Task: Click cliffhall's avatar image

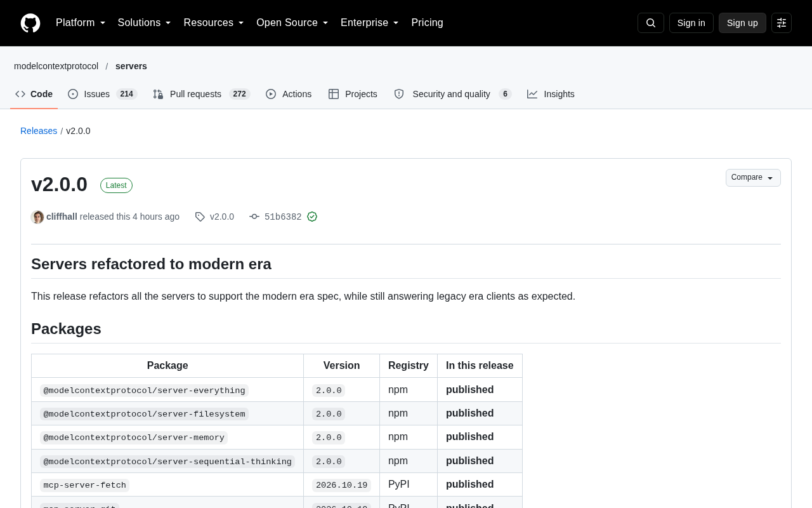Action: (x=37, y=217)
